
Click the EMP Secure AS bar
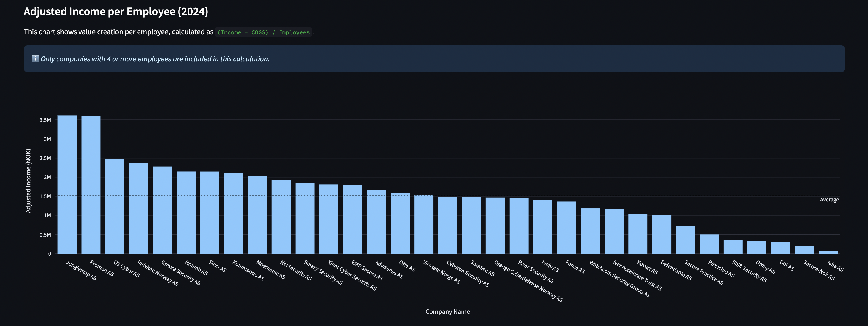[x=352, y=219]
